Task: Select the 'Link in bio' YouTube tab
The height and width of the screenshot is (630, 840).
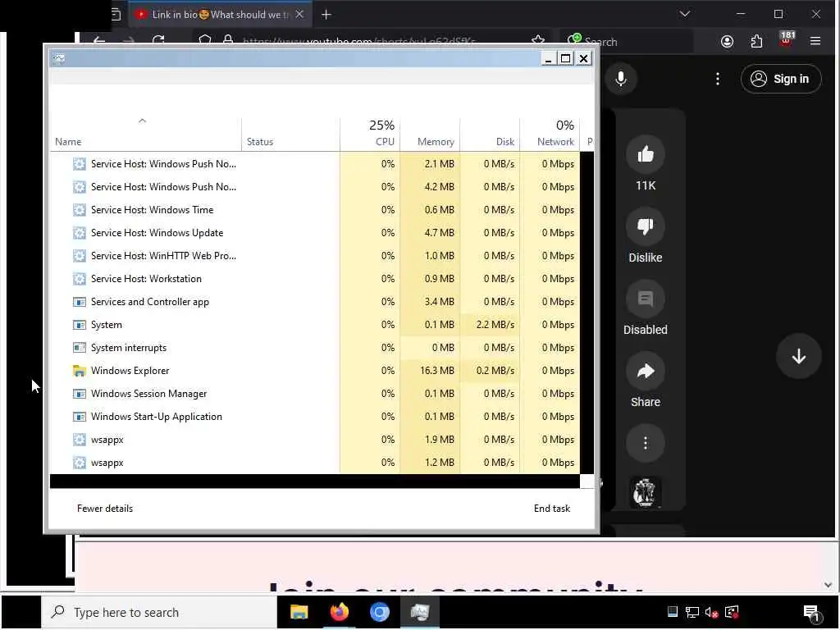Action: [220, 15]
